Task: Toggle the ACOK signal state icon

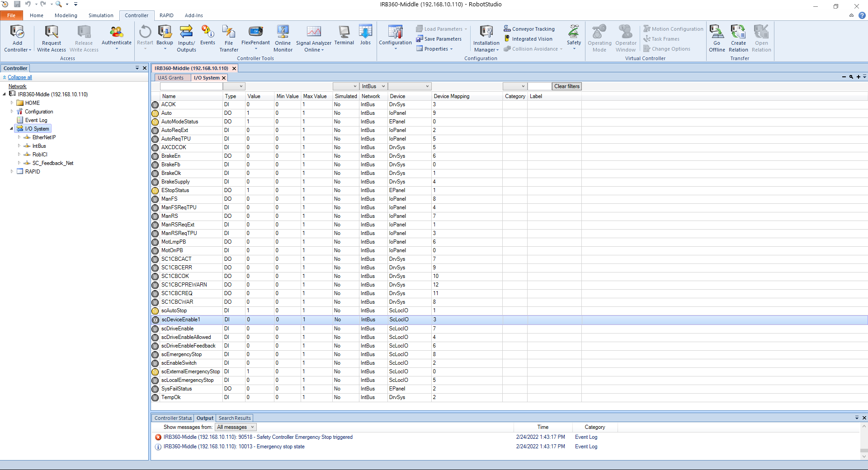Action: click(x=155, y=104)
